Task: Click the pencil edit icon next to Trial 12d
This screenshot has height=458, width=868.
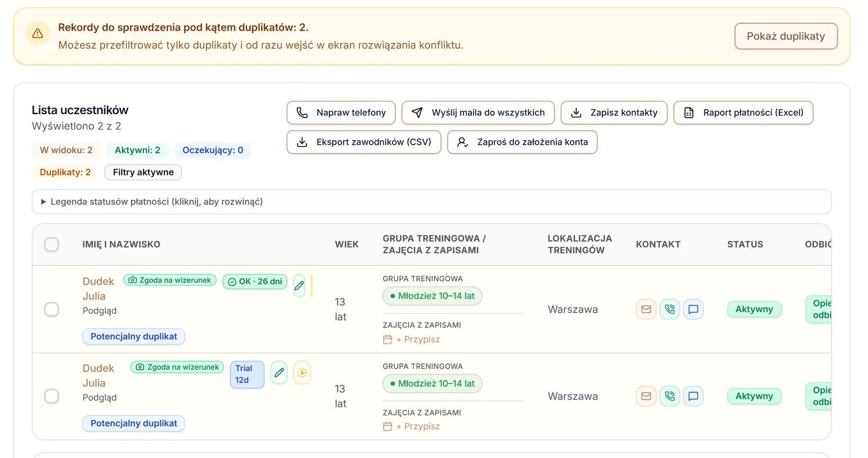Action: pyautogui.click(x=279, y=373)
